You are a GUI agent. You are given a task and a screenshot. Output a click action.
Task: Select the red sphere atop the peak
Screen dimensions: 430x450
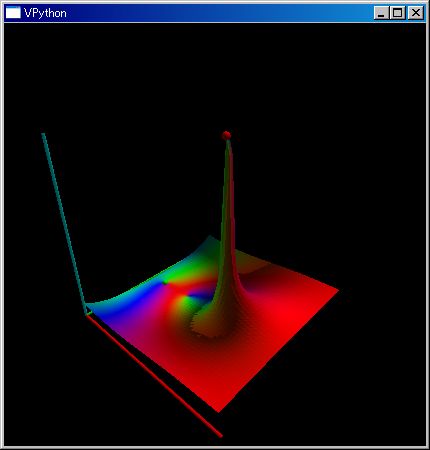[226, 135]
